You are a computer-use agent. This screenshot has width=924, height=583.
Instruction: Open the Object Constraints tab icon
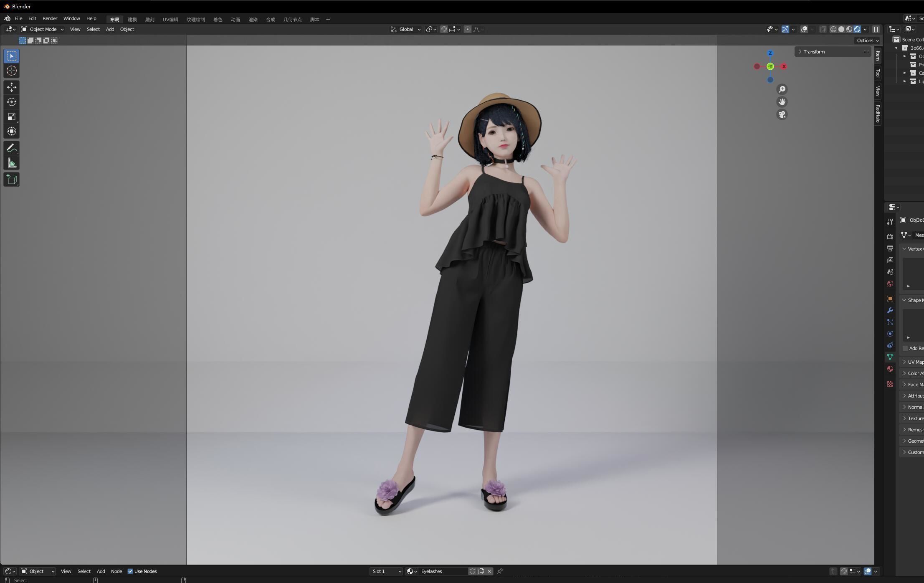pos(890,345)
